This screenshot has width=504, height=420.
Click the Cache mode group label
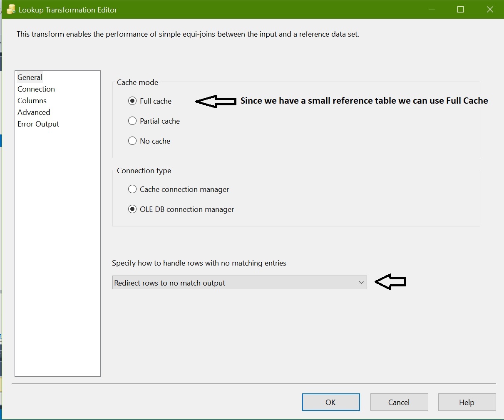(x=137, y=82)
